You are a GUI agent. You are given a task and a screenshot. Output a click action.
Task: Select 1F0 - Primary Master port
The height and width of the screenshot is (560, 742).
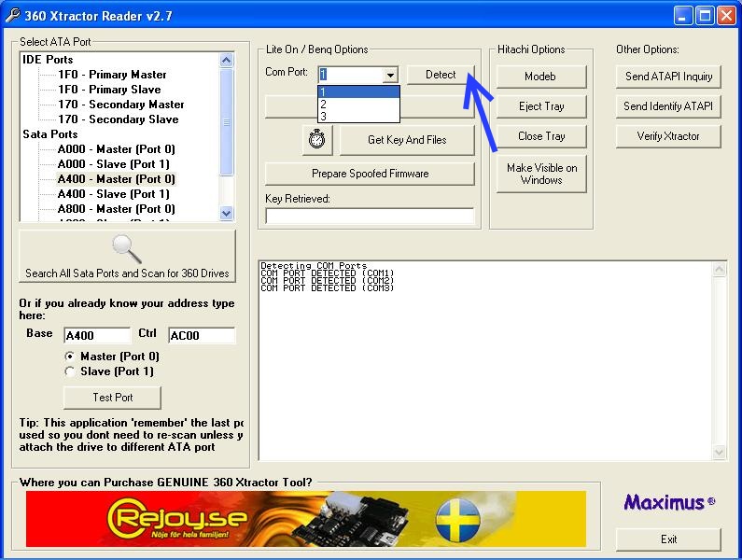tap(112, 75)
